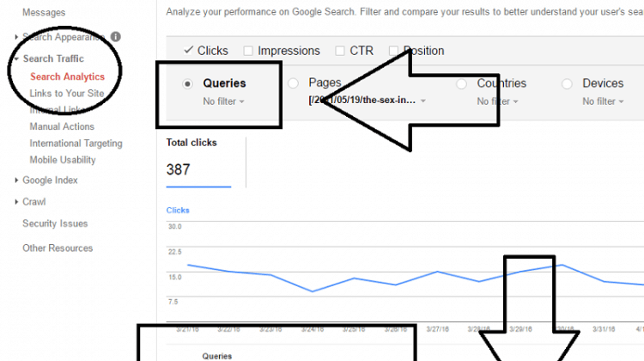This screenshot has height=361, width=644.
Task: Open Security Issues in sidebar
Action: click(55, 223)
